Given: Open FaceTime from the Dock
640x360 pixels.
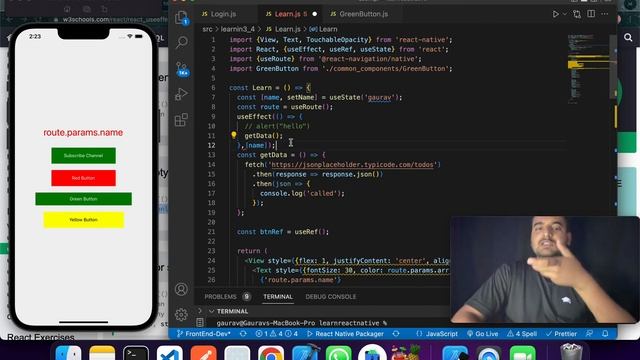Looking at the screenshot, I should 522,353.
